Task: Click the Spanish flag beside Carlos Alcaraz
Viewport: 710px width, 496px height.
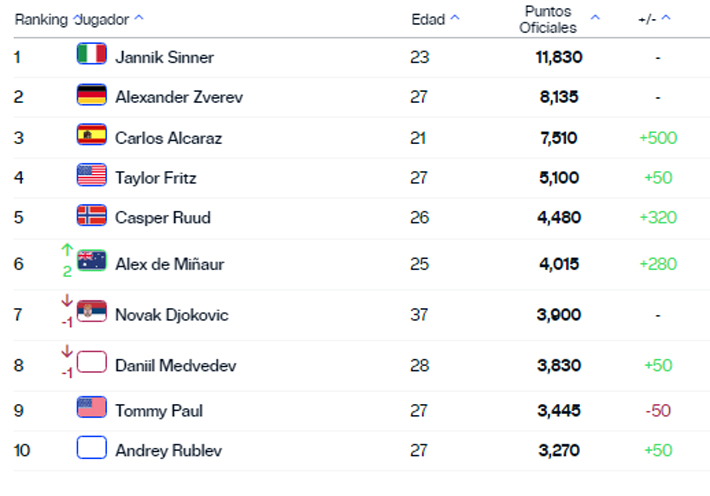Action: pos(91,136)
